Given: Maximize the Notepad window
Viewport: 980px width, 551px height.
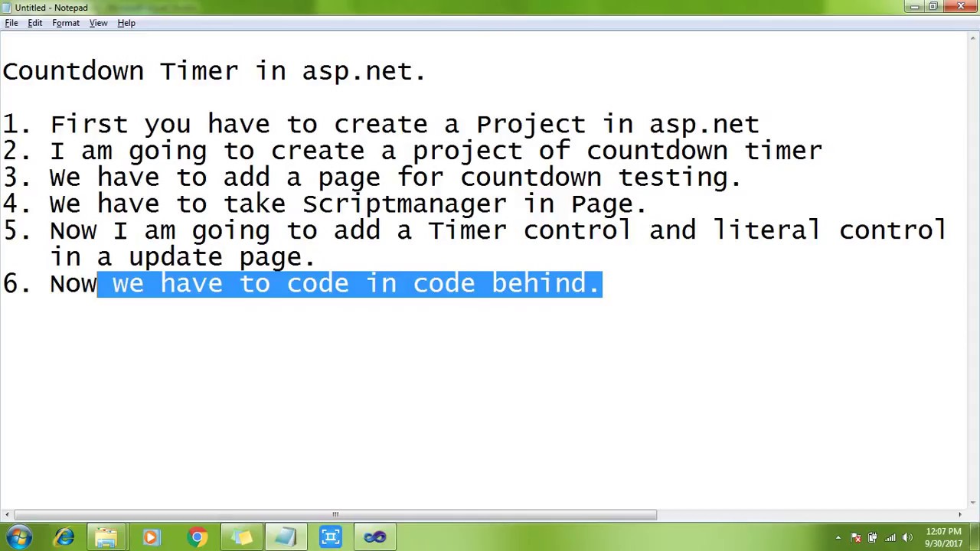Looking at the screenshot, I should click(x=933, y=7).
